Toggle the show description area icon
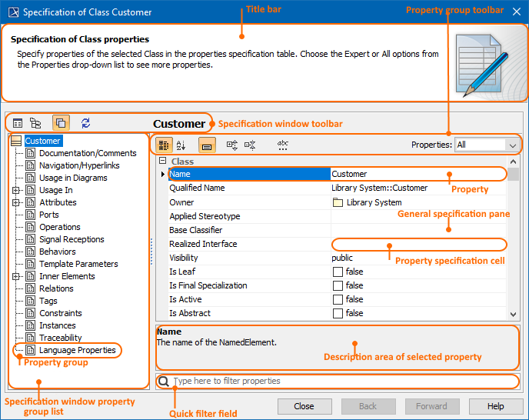The height and width of the screenshot is (420, 529). click(x=207, y=145)
